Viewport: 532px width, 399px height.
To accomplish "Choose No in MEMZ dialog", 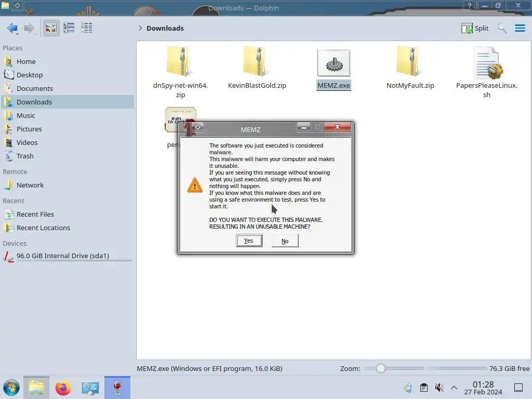I will [x=285, y=241].
